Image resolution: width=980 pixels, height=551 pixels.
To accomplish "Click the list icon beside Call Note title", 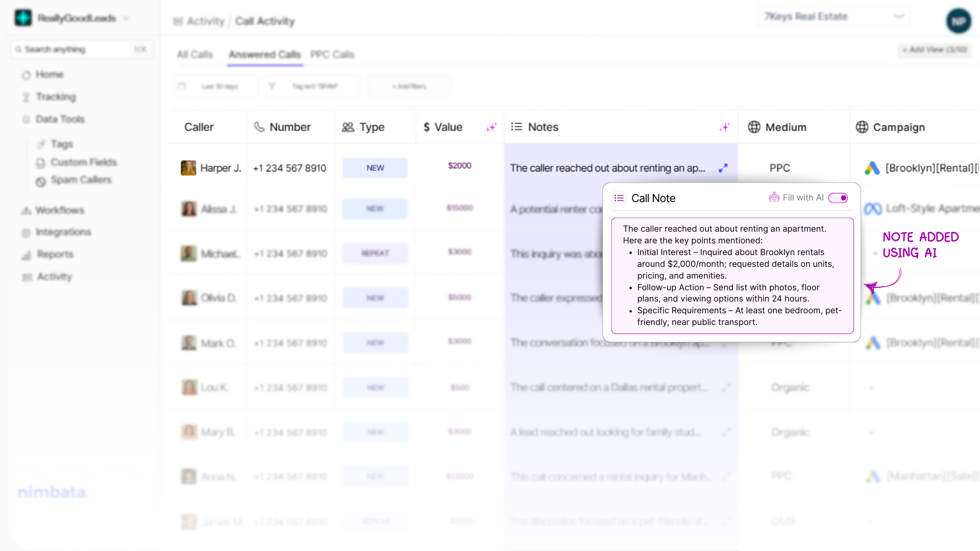I will coord(619,198).
